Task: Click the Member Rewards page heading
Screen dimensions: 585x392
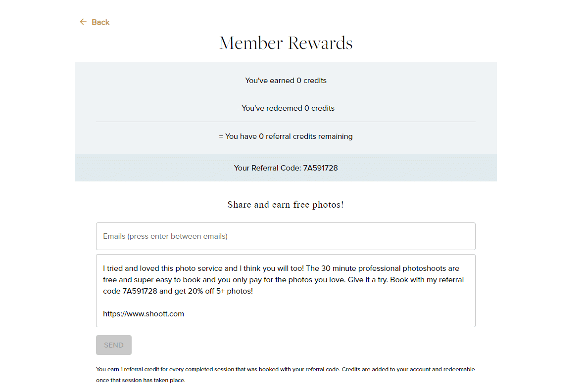Action: 286,43
